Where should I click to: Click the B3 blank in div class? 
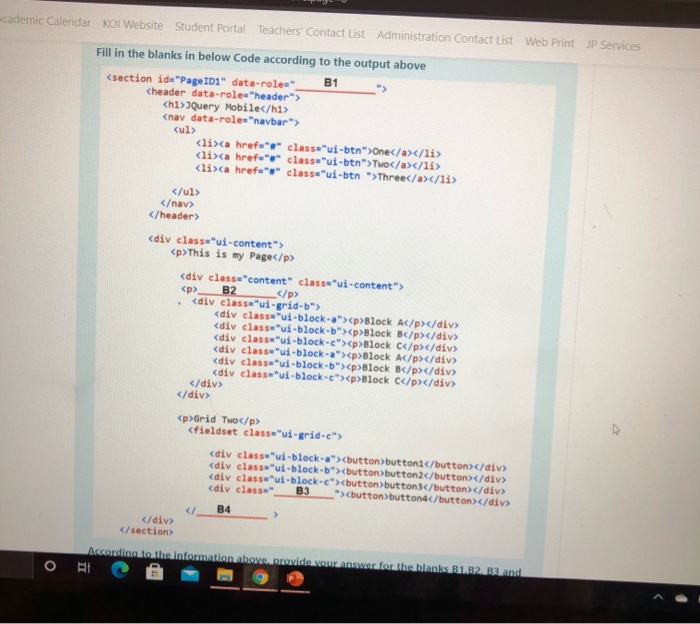(x=304, y=491)
